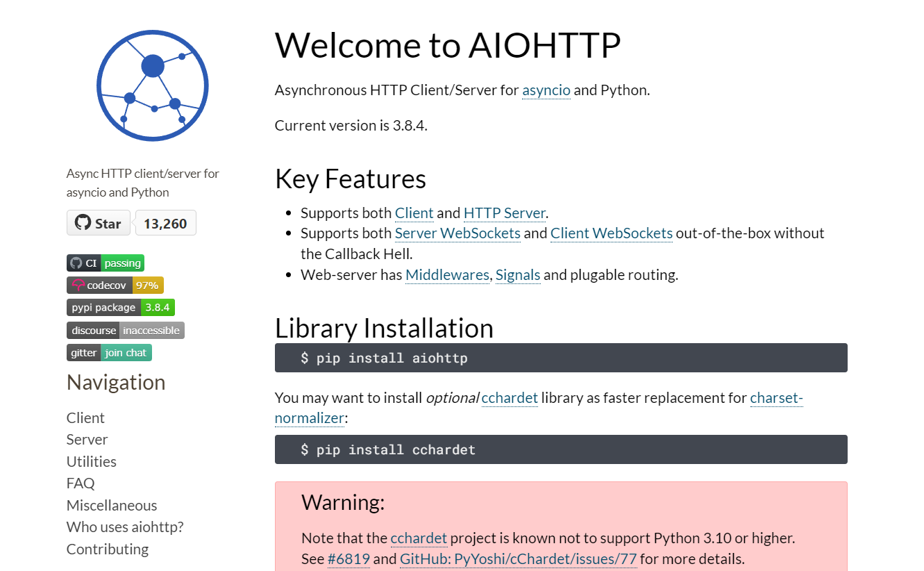The image size is (924, 571).
Task: Open the 13,260 stargazers count
Action: point(165,223)
